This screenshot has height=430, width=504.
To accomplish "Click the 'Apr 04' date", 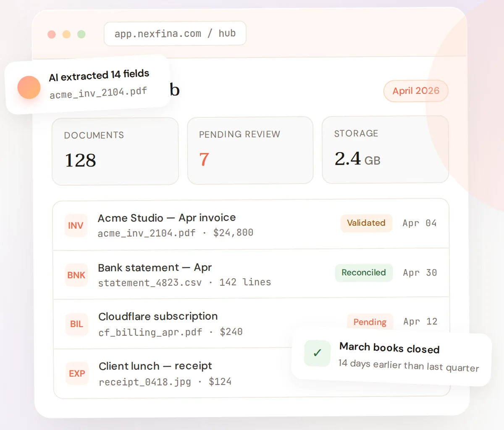I will coord(420,223).
